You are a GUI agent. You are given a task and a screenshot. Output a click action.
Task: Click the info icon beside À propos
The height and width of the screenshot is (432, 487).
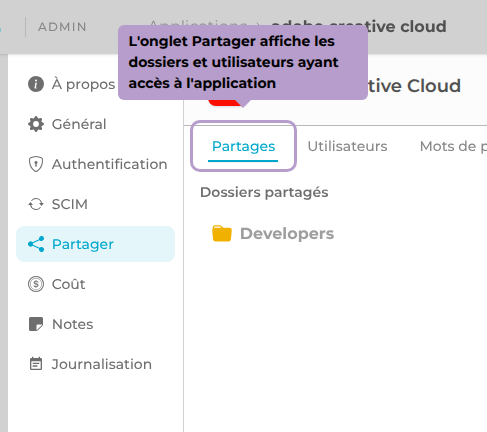[x=36, y=84]
